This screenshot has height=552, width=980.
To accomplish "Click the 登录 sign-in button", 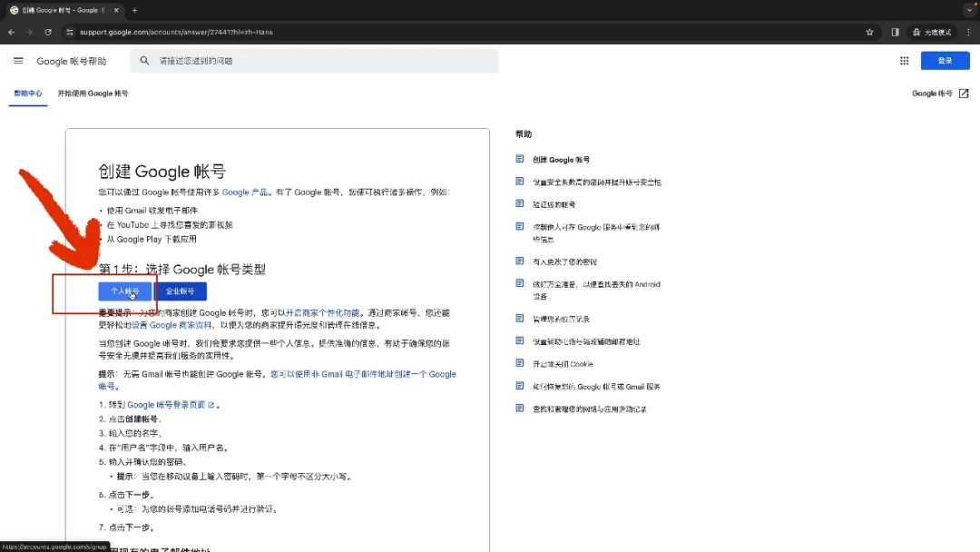I will 945,61.
